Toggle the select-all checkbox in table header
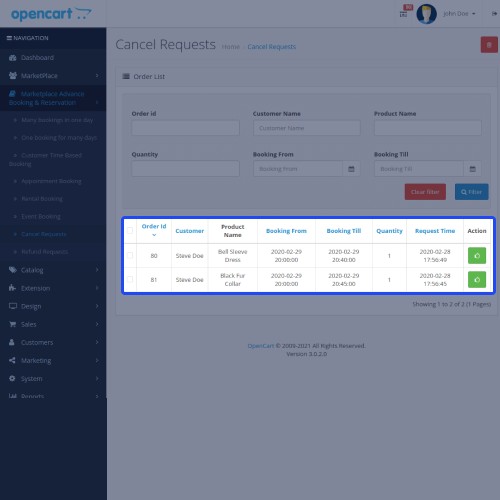This screenshot has height=500, width=500. [x=130, y=231]
